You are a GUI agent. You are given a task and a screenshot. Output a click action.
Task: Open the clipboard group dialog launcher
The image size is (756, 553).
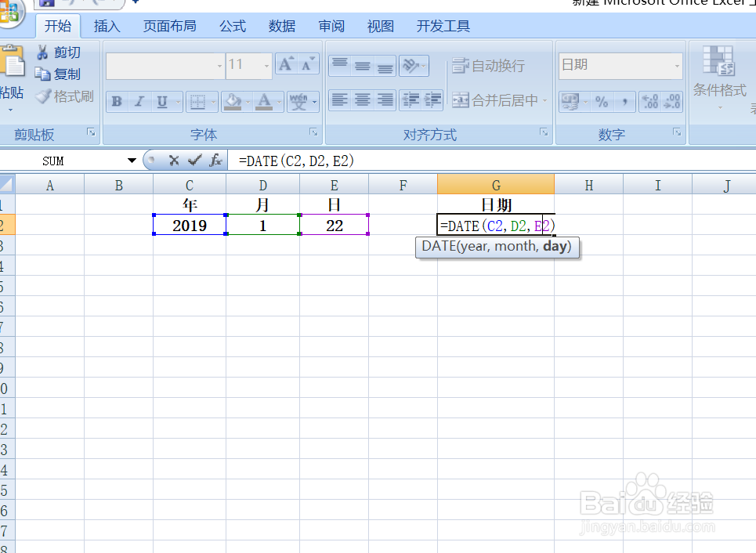pos(91,132)
